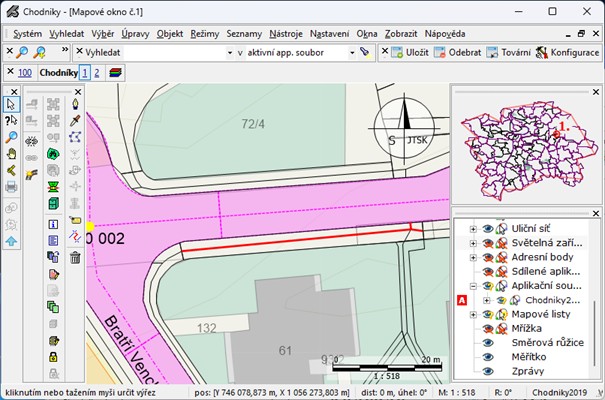The image size is (605, 400).
Task: Pick the eyedropper tool
Action: point(75,121)
